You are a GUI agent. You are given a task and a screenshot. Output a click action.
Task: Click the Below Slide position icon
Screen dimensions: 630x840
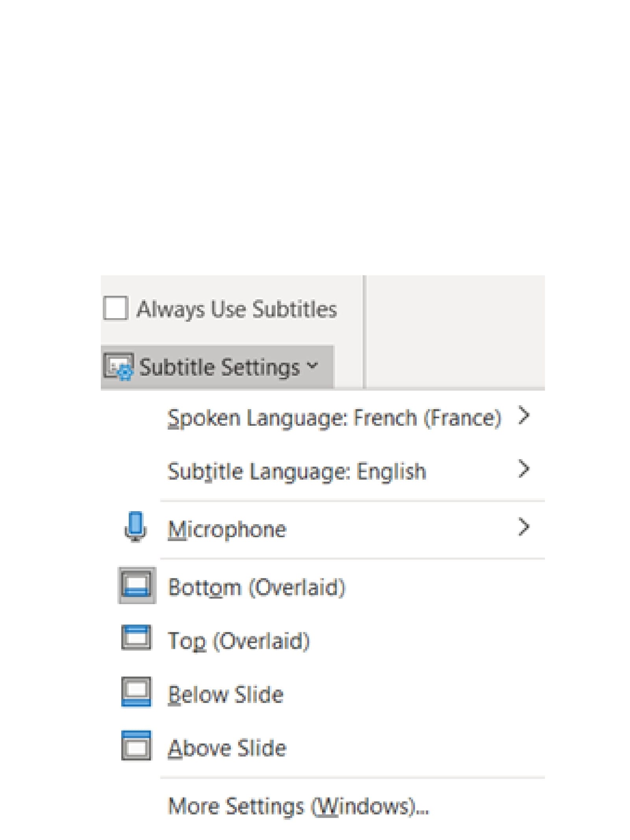coord(136,692)
